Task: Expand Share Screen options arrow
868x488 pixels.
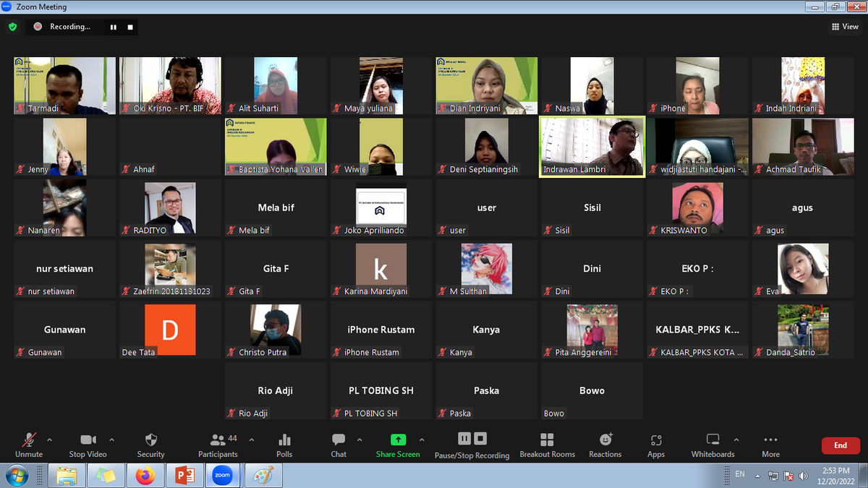Action: pyautogui.click(x=422, y=440)
